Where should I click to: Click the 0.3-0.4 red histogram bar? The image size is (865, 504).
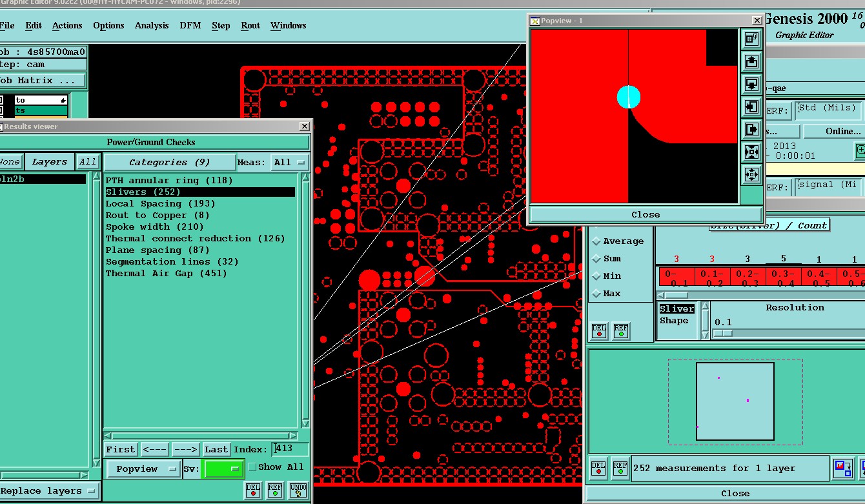pyautogui.click(x=783, y=277)
